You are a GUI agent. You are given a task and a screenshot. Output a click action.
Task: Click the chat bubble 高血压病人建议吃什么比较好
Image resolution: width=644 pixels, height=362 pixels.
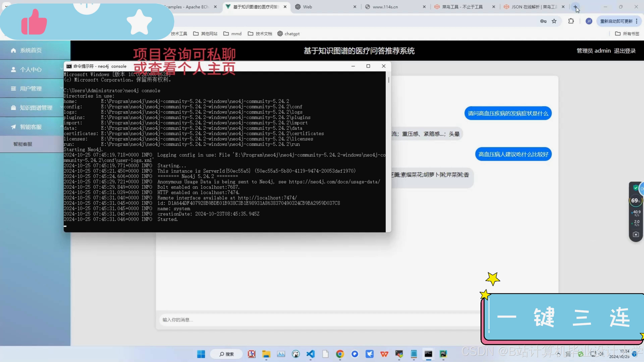coord(513,154)
